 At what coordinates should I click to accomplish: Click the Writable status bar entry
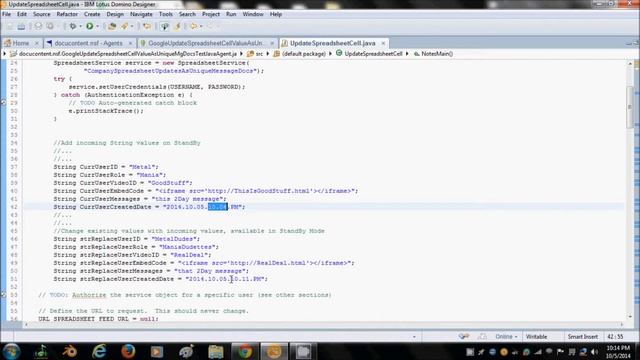tap(536, 337)
